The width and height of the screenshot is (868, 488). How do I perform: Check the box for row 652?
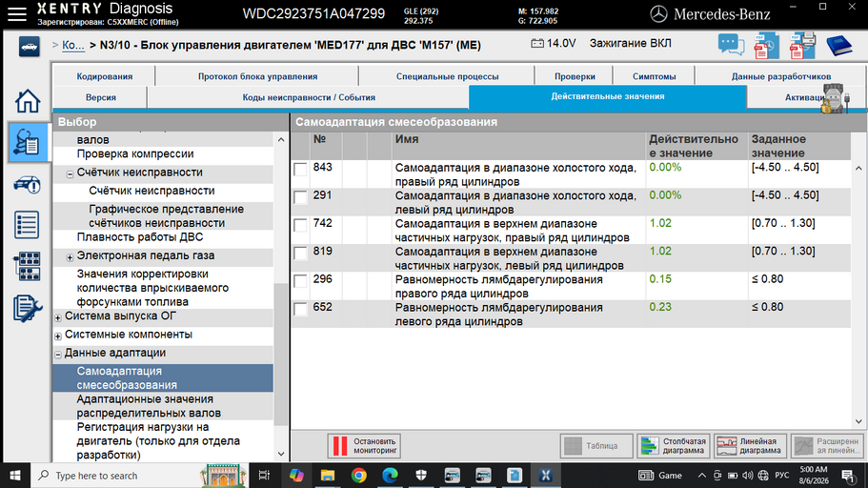point(300,309)
